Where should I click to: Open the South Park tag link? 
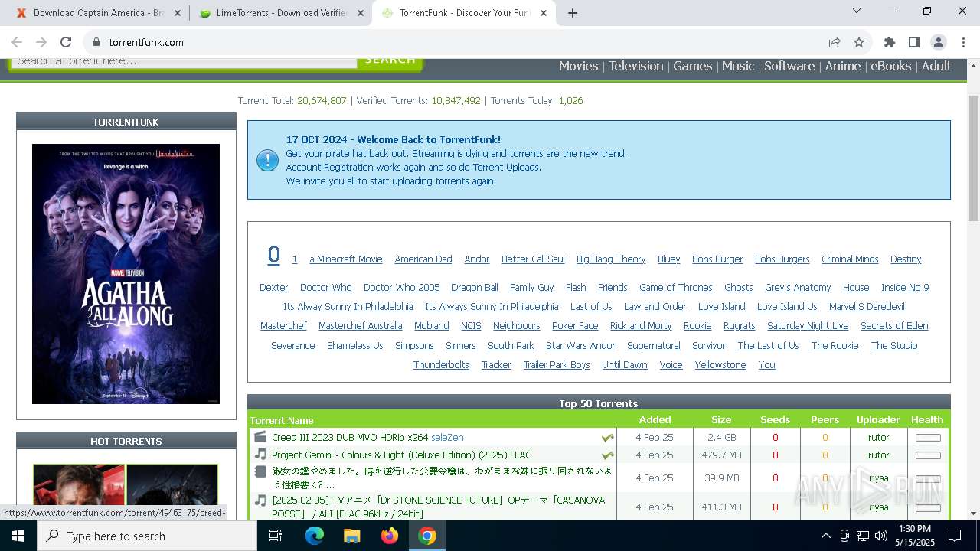pyautogui.click(x=511, y=346)
